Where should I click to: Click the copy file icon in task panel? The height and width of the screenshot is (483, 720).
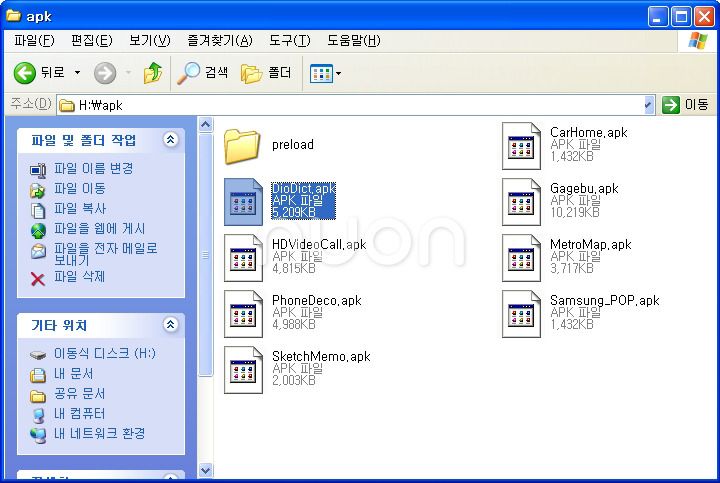(38, 210)
